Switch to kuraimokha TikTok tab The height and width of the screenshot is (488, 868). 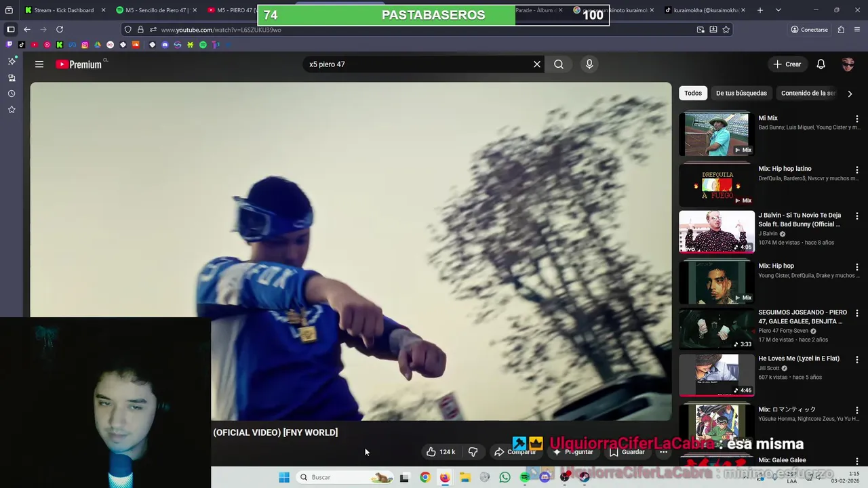[x=702, y=10]
